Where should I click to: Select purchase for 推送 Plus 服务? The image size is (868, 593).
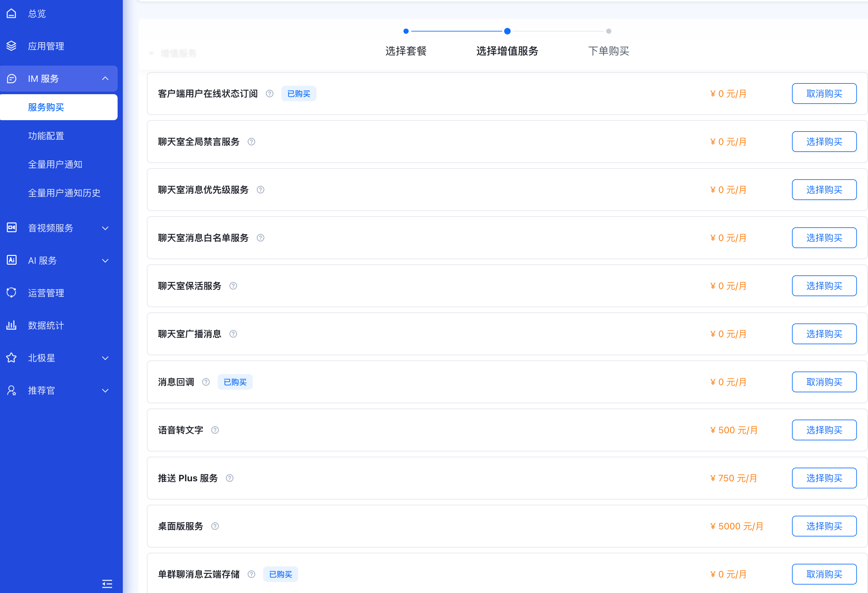click(824, 478)
